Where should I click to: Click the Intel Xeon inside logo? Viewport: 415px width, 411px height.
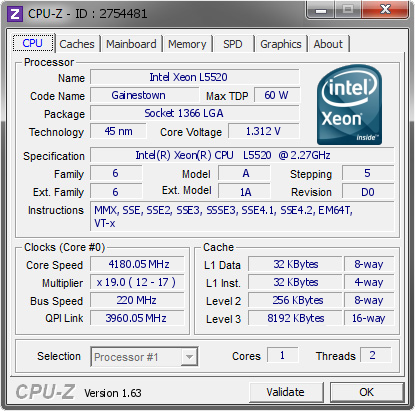[x=349, y=104]
